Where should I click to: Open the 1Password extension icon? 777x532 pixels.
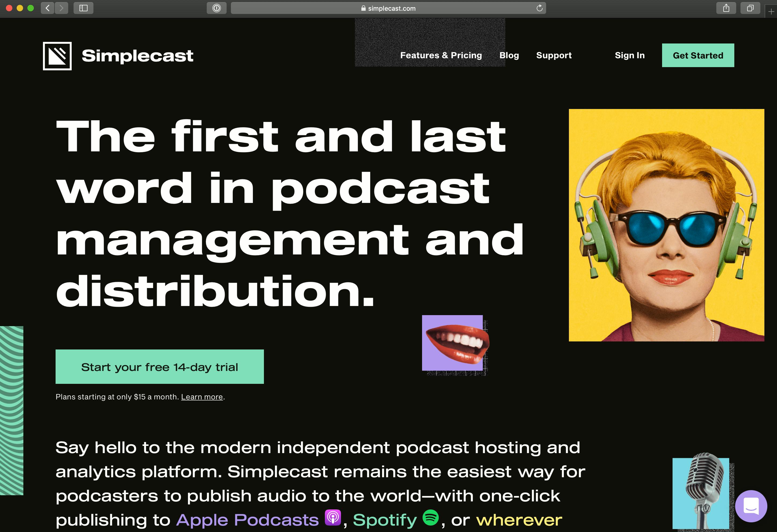point(217,8)
